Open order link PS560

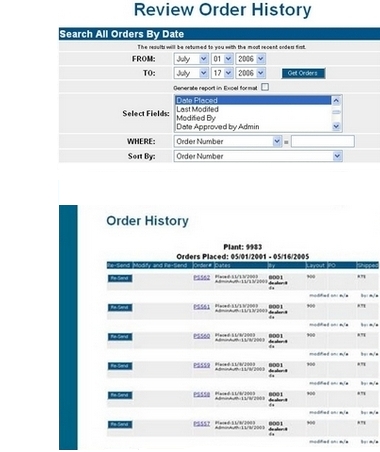click(202, 336)
